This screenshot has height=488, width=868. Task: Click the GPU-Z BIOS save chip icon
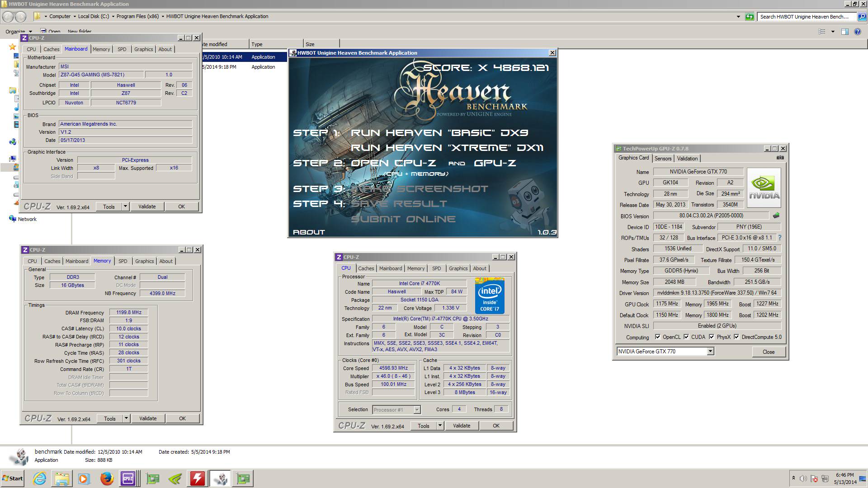click(x=776, y=216)
